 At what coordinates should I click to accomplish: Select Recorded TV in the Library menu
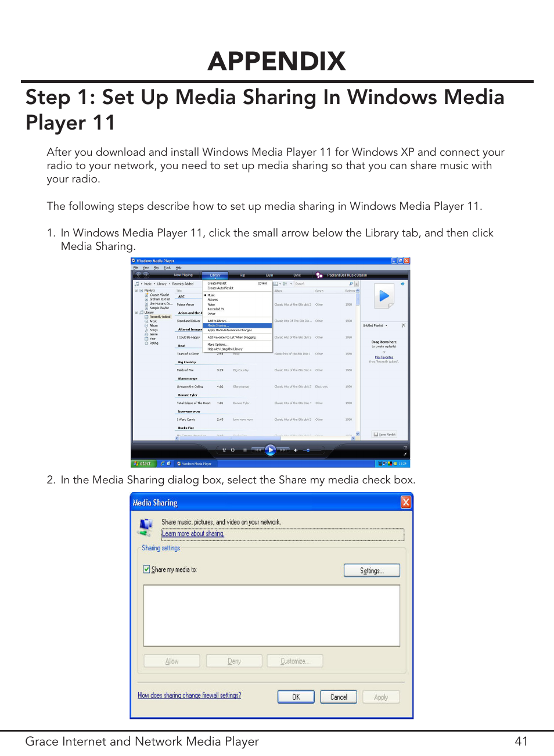click(x=238, y=309)
